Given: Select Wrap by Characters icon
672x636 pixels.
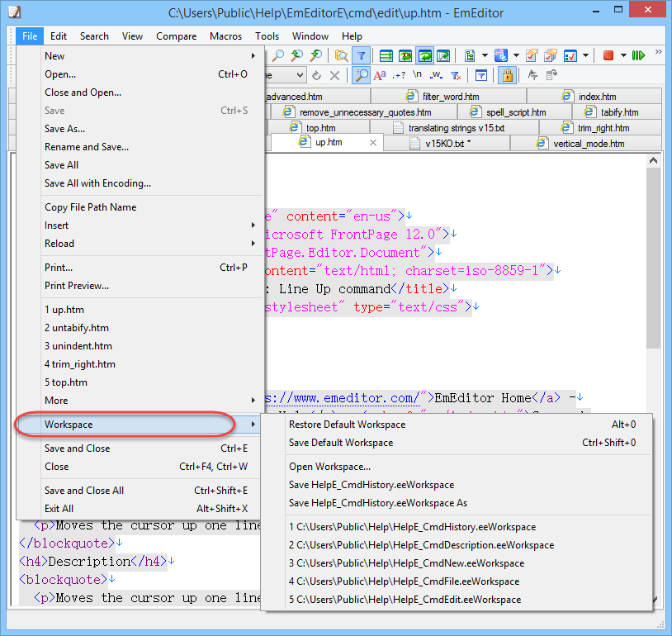Looking at the screenshot, I should coord(405,55).
